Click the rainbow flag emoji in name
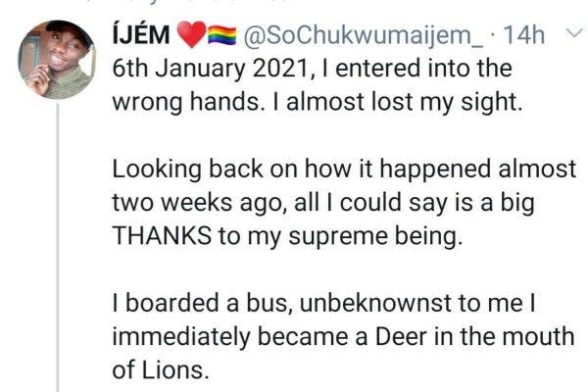588x392 pixels. click(220, 37)
